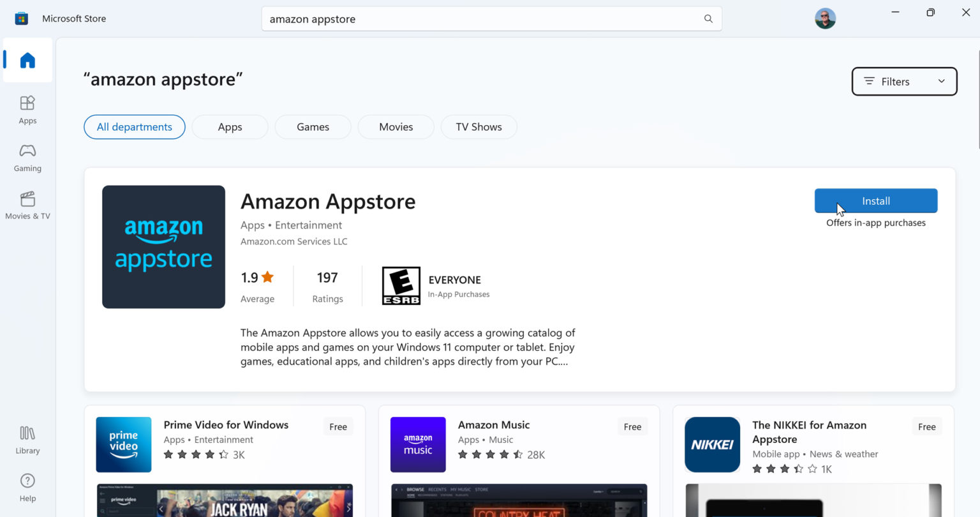980x517 pixels.
Task: Install the Amazon Appstore
Action: tap(875, 200)
